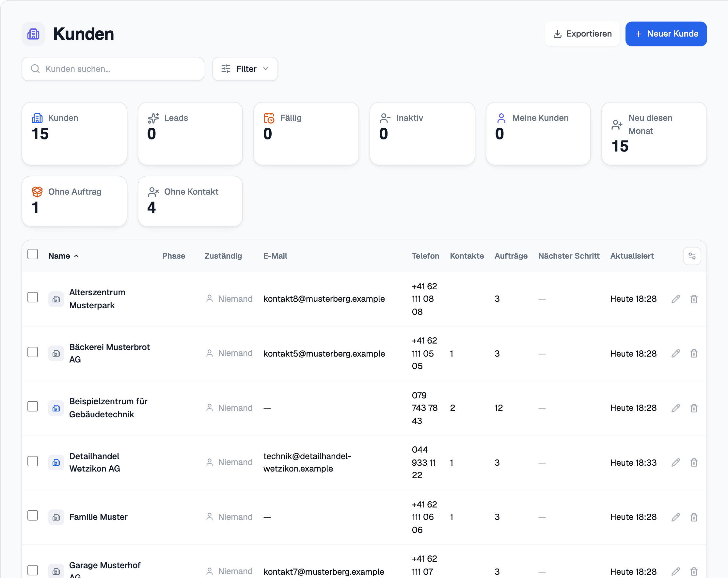
Task: Click the Inaktiv stat card
Action: (422, 134)
